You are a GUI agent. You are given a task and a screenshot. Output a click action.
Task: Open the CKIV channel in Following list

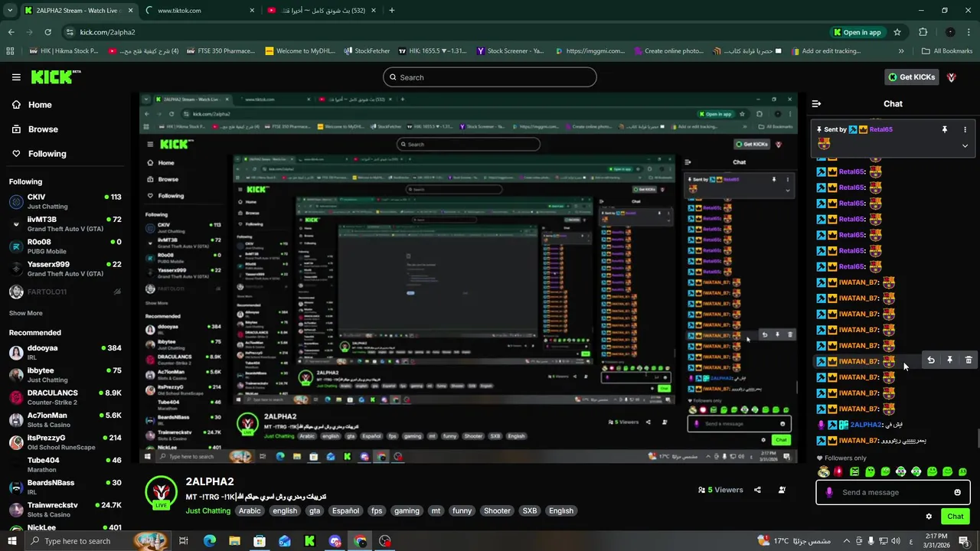click(65, 201)
